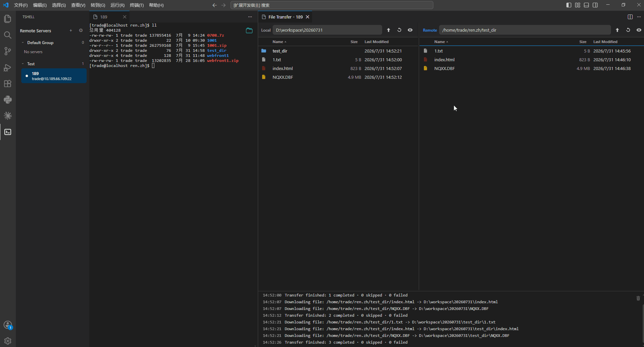Refresh the Remote file list

click(628, 30)
